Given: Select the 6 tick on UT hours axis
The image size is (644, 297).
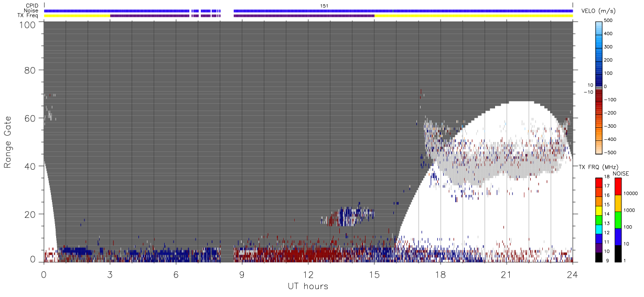Looking at the screenshot, I should [x=176, y=274].
